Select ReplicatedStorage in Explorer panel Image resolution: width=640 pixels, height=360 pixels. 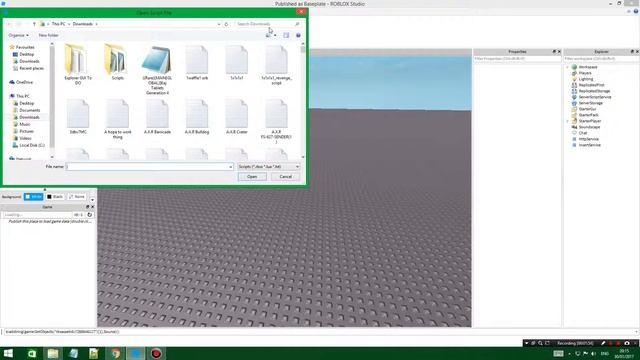point(594,91)
